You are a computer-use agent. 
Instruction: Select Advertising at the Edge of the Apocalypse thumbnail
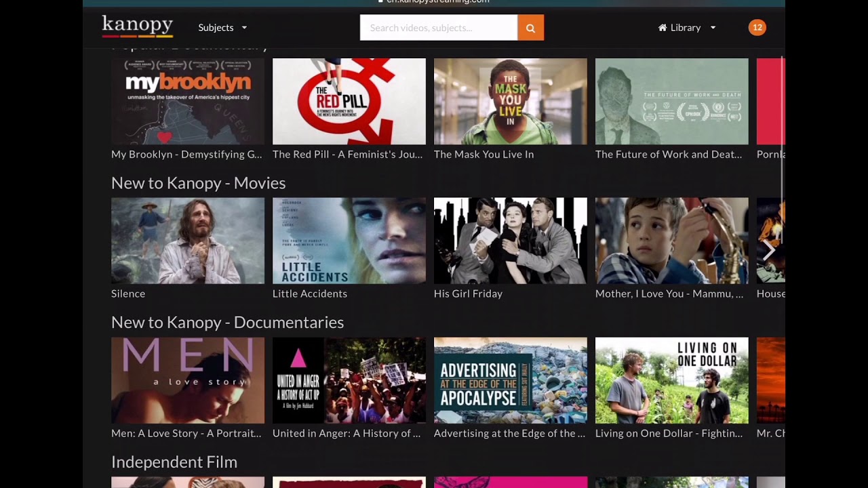pos(511,380)
